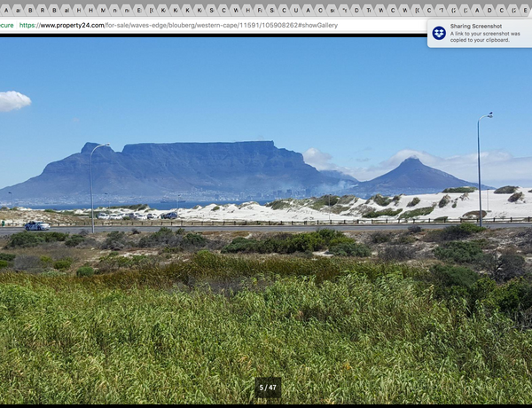Select the tab labeled s( next to U
The image size is (532, 408).
(332, 9)
